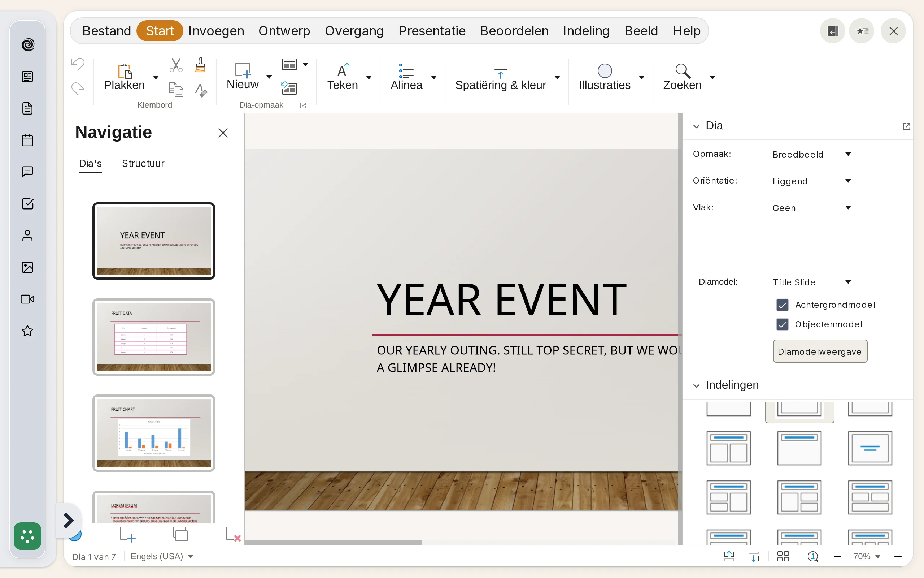Switch to the Invoegen tab
This screenshot has width=924, height=578.
(x=216, y=31)
